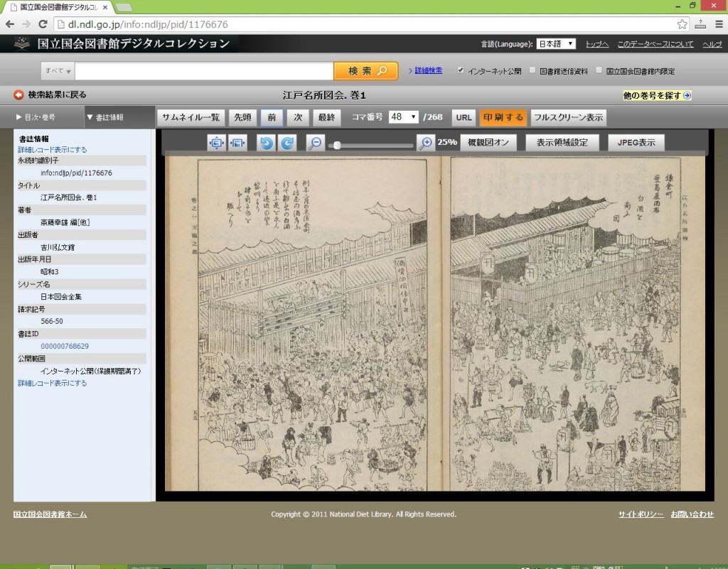Image resolution: width=728 pixels, height=569 pixels.
Task: Toggle 国立国会図書館内限定 checkbox
Action: 599,70
